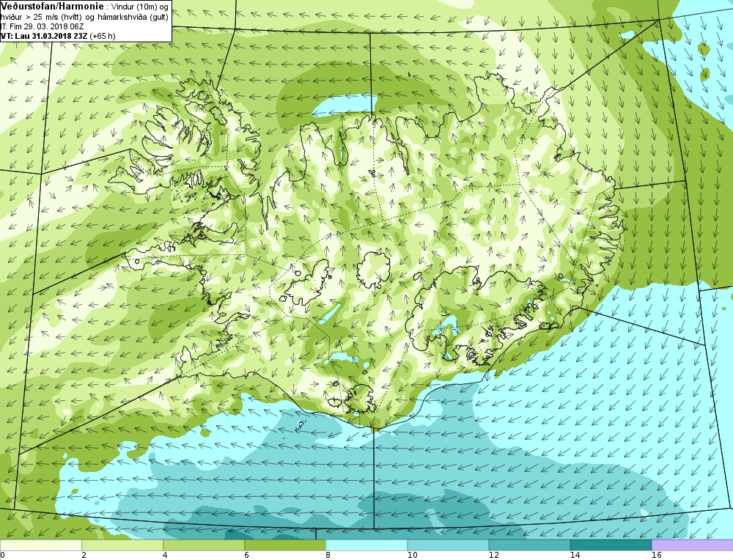The height and width of the screenshot is (560, 733).
Task: Click the legend scale label '16'
Action: coord(656,555)
